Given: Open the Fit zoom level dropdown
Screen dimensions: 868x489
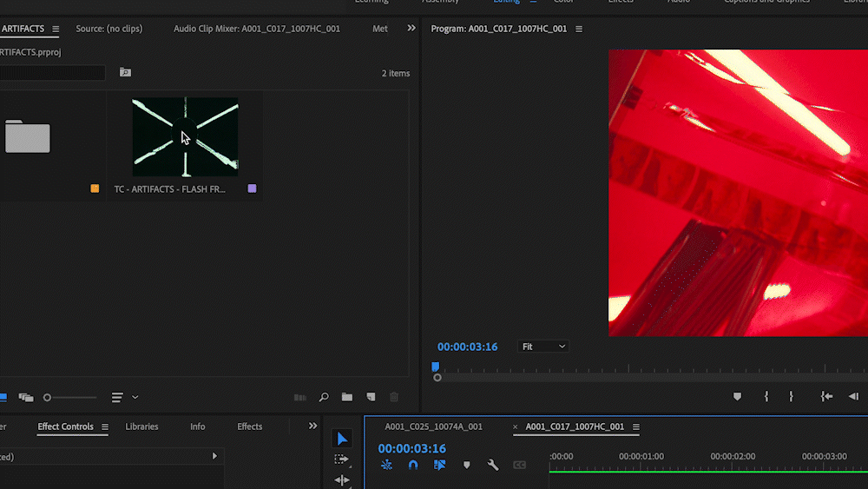Looking at the screenshot, I should click(543, 347).
